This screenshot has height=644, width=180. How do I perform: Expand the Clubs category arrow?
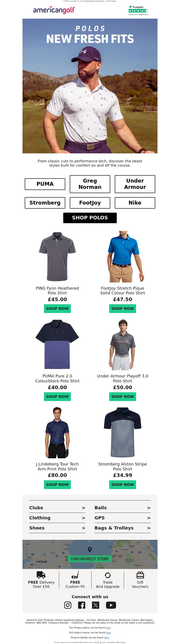click(x=84, y=508)
